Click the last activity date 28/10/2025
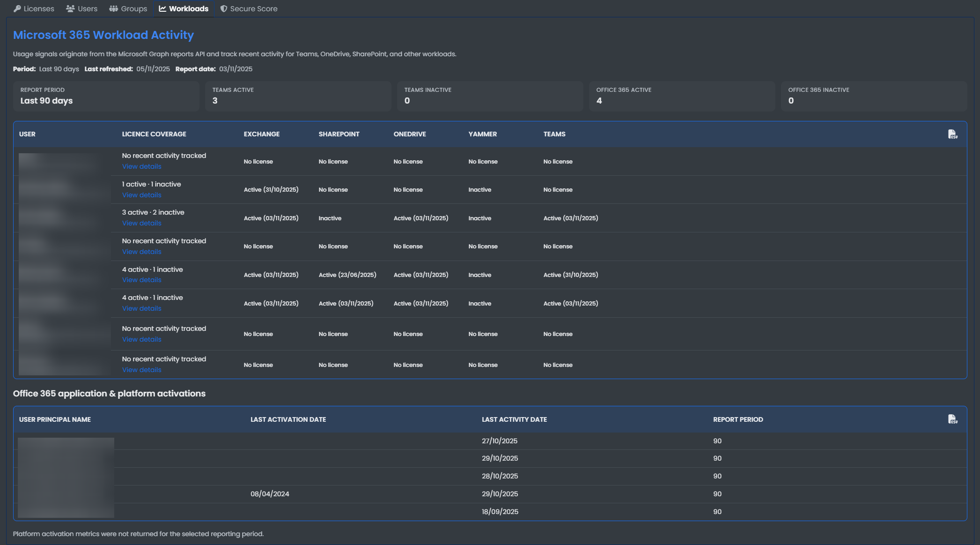 500,476
